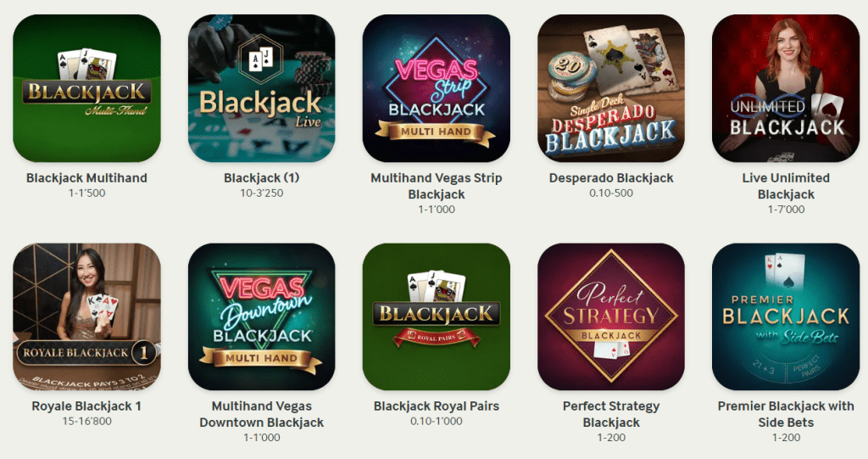This screenshot has height=459, width=868.
Task: Click the 'Perfect Strategy Blackjack' title text
Action: pos(611,414)
